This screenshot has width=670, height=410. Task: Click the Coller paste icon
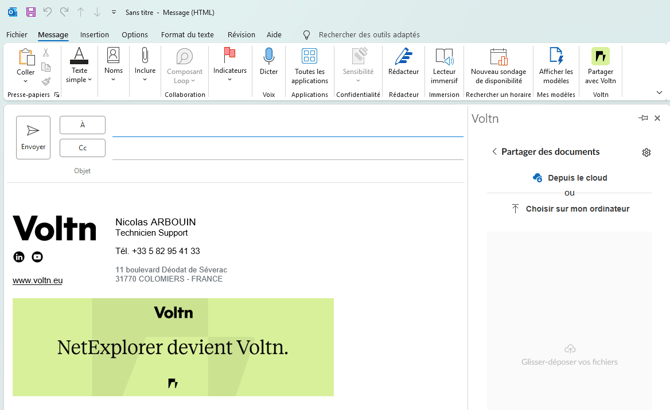point(26,57)
